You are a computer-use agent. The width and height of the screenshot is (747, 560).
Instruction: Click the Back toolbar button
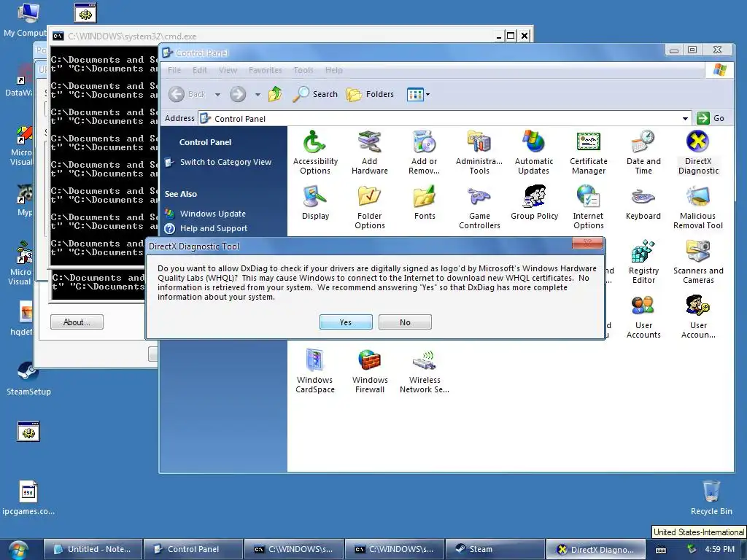(187, 94)
